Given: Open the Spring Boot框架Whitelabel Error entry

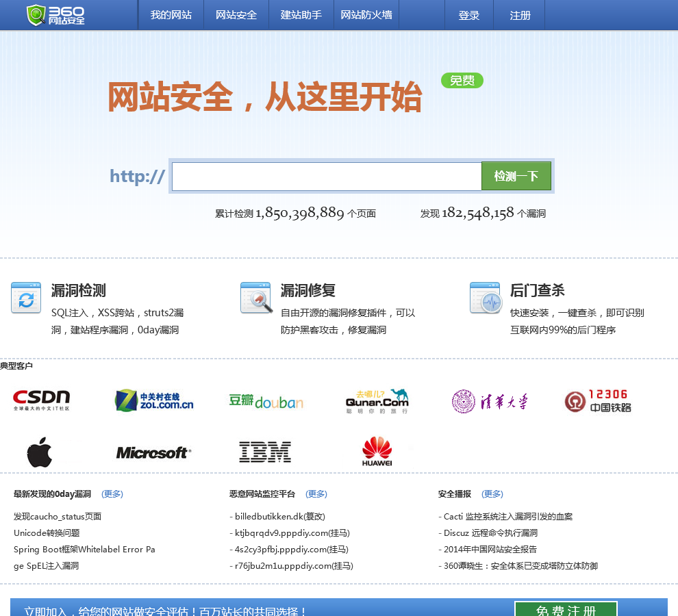Looking at the screenshot, I should tap(84, 557).
